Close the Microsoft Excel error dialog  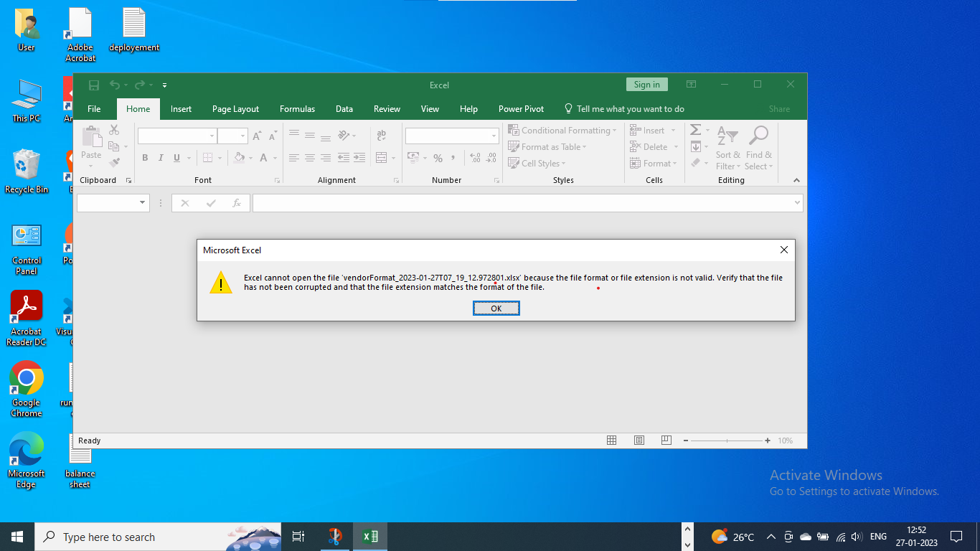pyautogui.click(x=783, y=250)
